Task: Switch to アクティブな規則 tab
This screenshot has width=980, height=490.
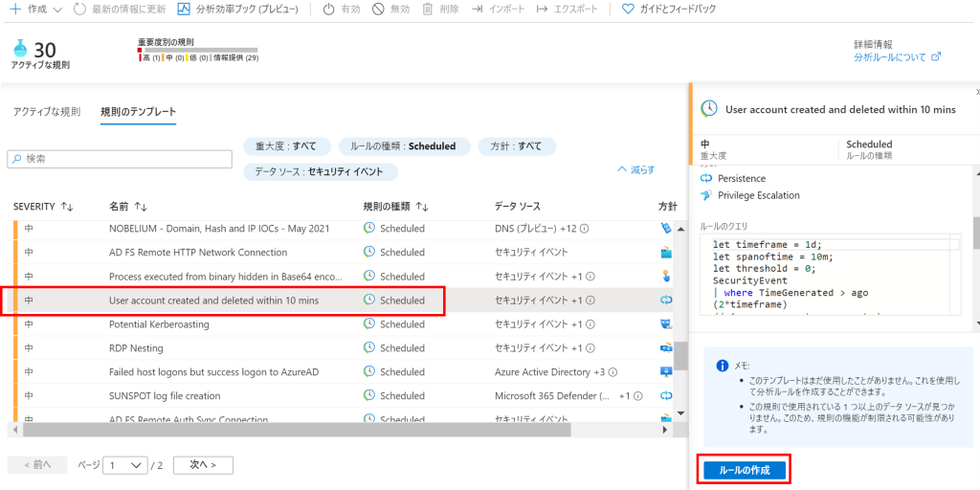Action: pos(47,112)
